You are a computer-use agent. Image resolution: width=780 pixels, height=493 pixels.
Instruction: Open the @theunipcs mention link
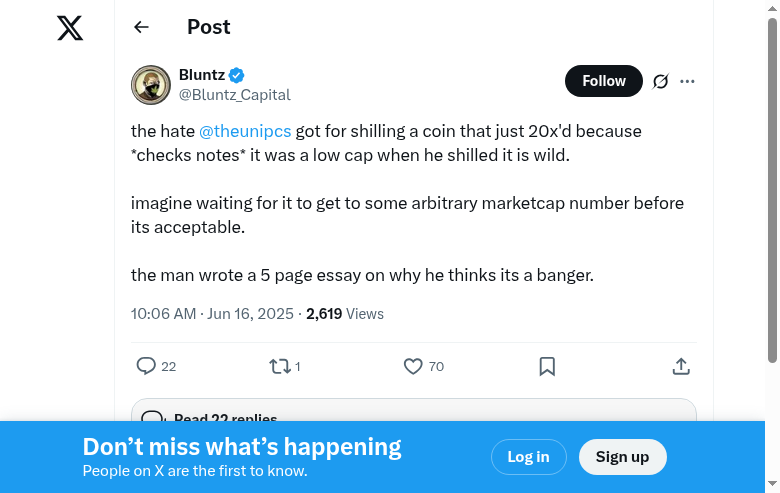point(245,131)
